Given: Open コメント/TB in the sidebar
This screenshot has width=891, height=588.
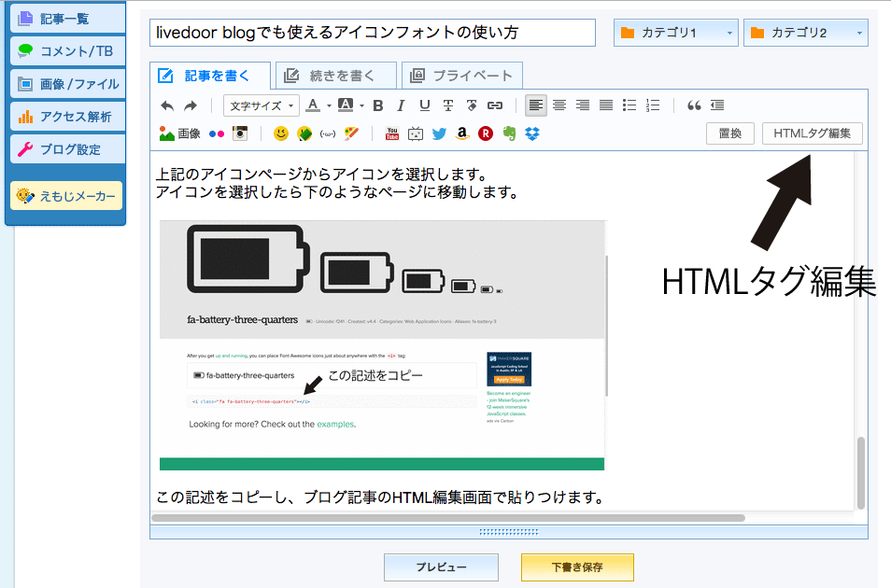Looking at the screenshot, I should coord(67,51).
